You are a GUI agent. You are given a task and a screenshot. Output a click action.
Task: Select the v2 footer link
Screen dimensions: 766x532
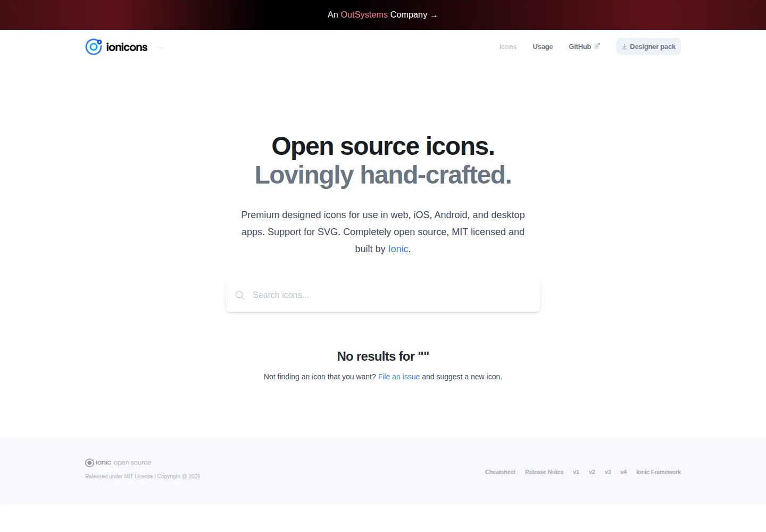tap(592, 472)
